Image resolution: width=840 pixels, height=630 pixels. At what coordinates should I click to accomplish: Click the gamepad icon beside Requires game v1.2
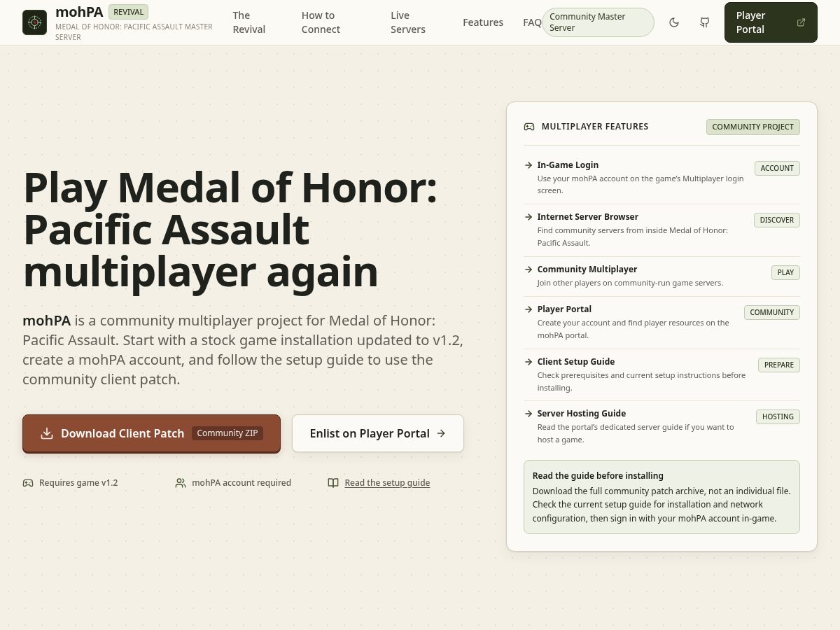[28, 483]
